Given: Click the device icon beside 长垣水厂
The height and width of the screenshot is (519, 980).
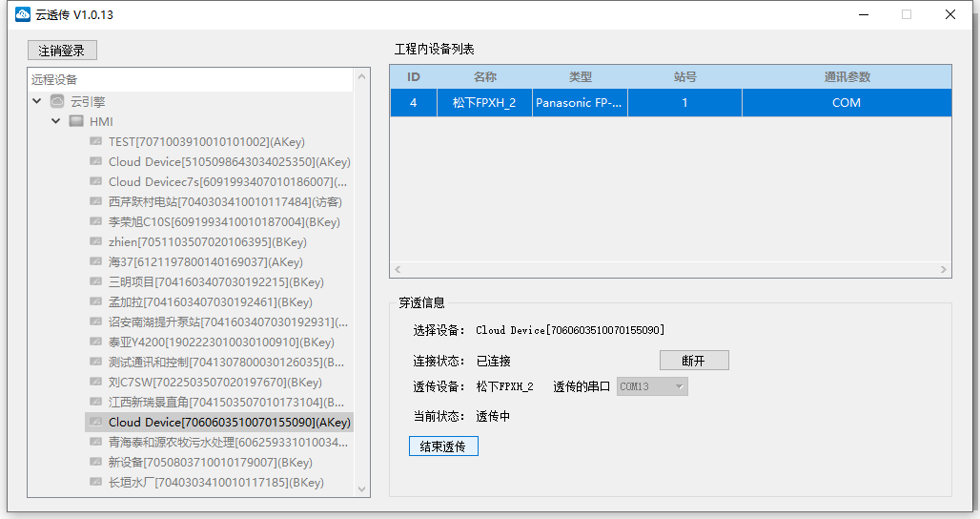Looking at the screenshot, I should [95, 482].
